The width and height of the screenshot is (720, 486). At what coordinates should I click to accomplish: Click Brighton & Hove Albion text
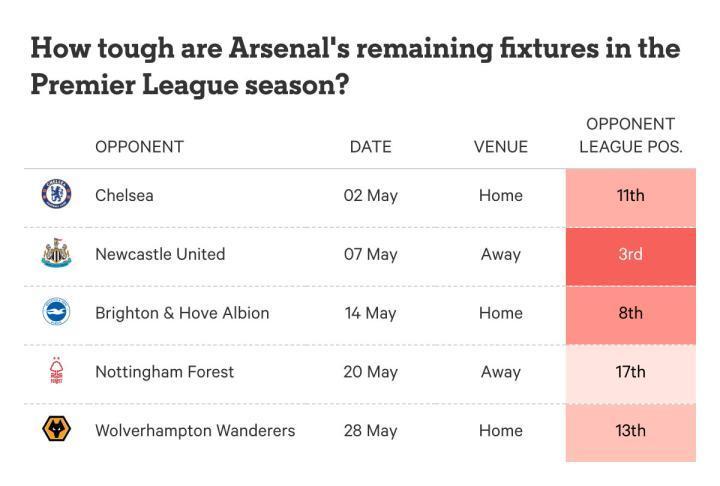coord(182,313)
